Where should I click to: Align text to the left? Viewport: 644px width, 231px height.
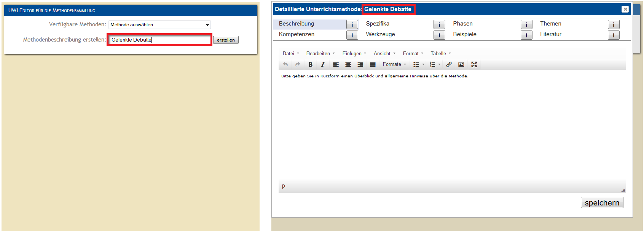pos(336,64)
